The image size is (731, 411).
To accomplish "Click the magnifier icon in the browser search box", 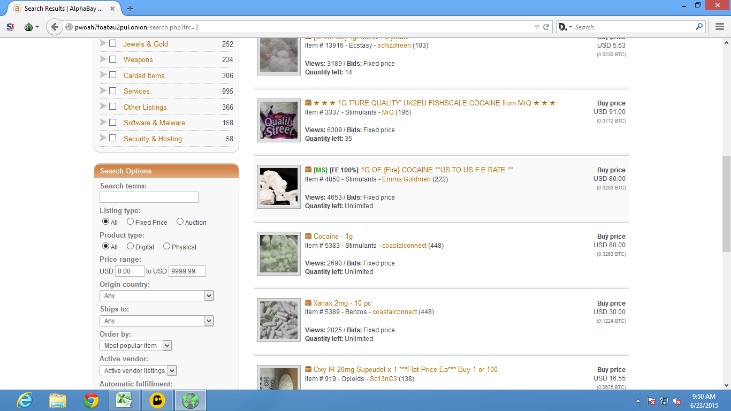I will point(699,27).
